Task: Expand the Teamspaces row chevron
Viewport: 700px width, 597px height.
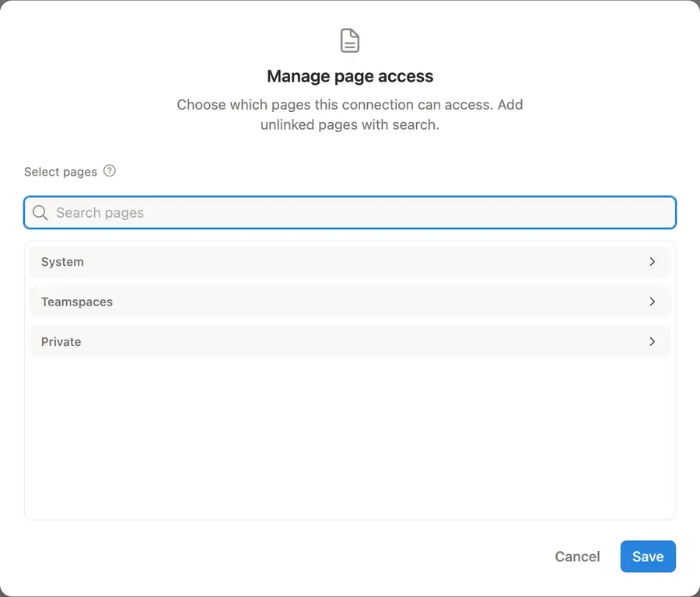Action: coord(653,302)
